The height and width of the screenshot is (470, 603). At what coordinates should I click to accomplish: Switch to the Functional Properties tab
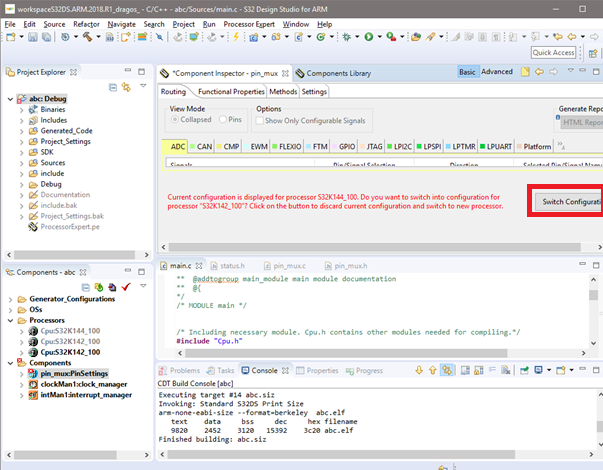point(231,92)
